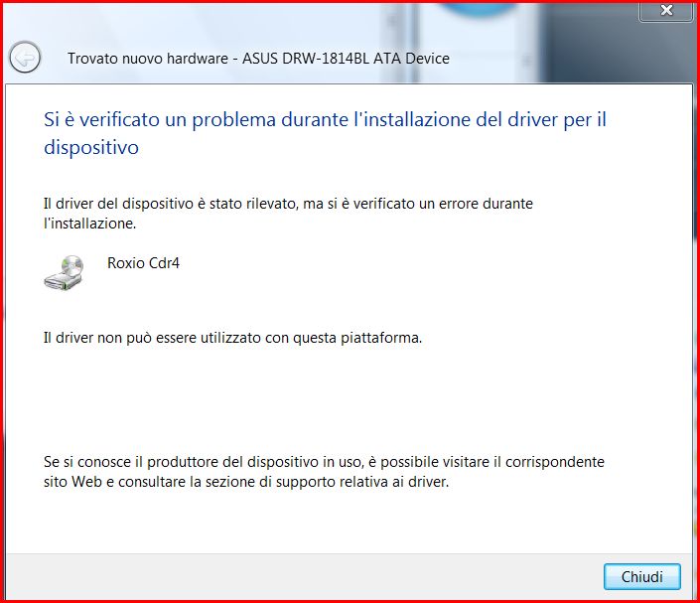Click the optical drive device icon
Screen dimensions: 700x603
[x=65, y=272]
